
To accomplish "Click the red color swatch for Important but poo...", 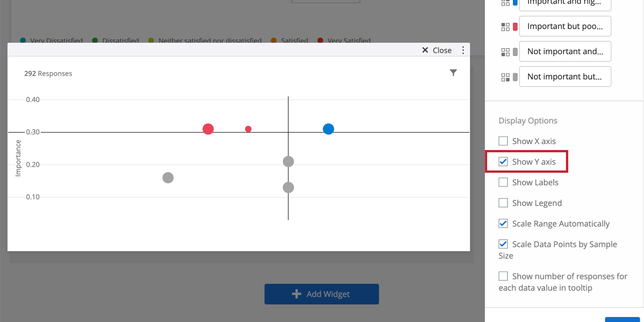I will coord(515,27).
